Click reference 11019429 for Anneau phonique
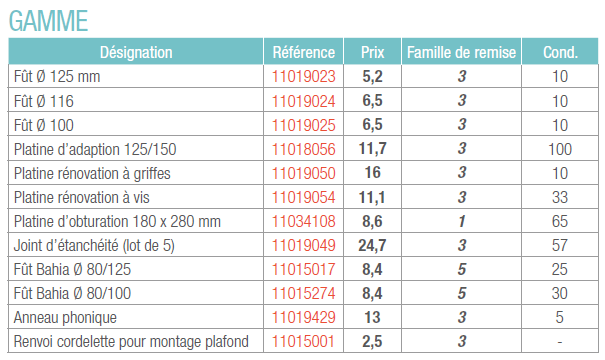 pos(304,317)
